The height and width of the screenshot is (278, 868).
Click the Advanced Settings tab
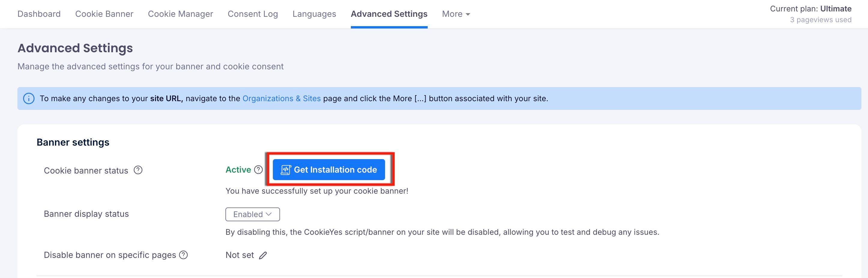389,14
